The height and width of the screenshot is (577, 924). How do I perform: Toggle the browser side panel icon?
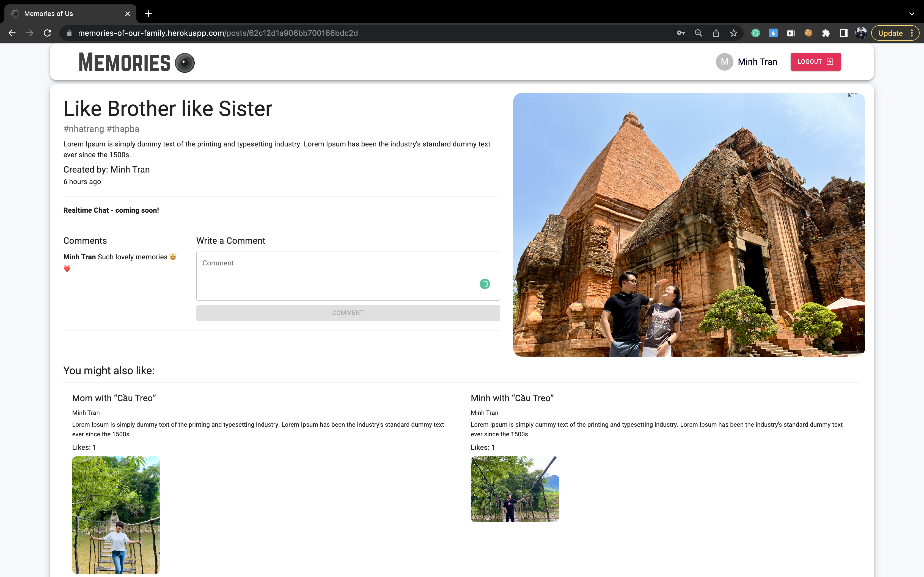tap(843, 33)
